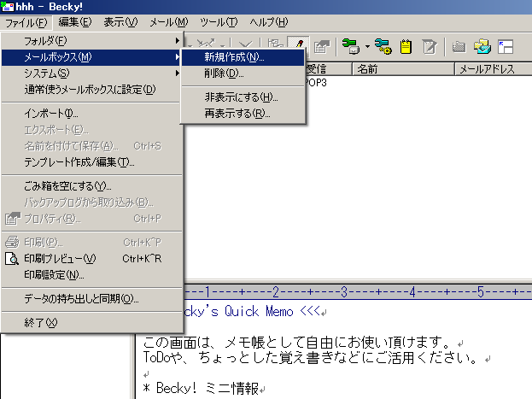Click the column ruler above the memo
Image resolution: width=532 pixels, height=399 pixels.
[358, 292]
